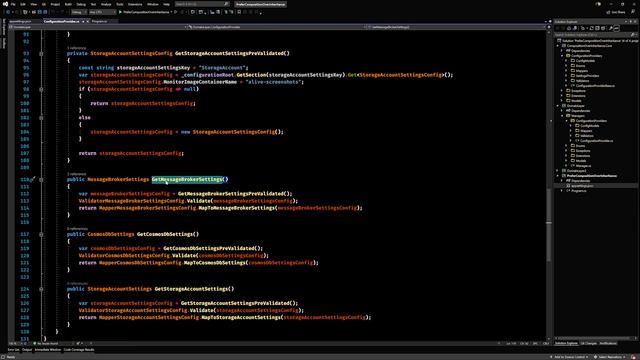Click the references CodeLens above GetCosmosDbSettings
Viewport: 640px width, 360px height.
[77, 229]
